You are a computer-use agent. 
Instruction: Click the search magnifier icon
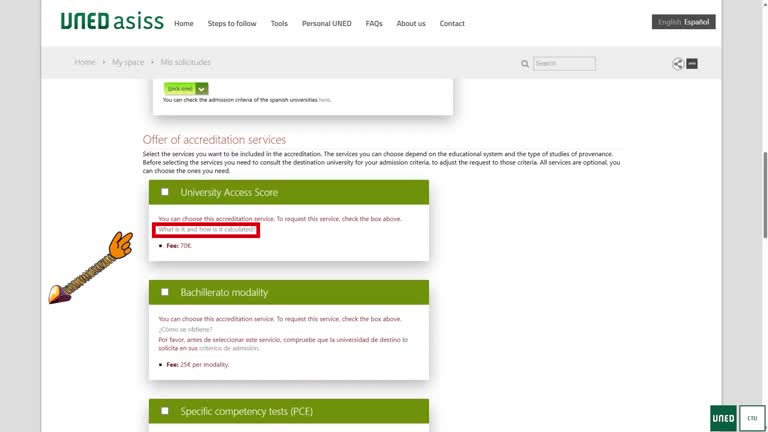point(524,64)
